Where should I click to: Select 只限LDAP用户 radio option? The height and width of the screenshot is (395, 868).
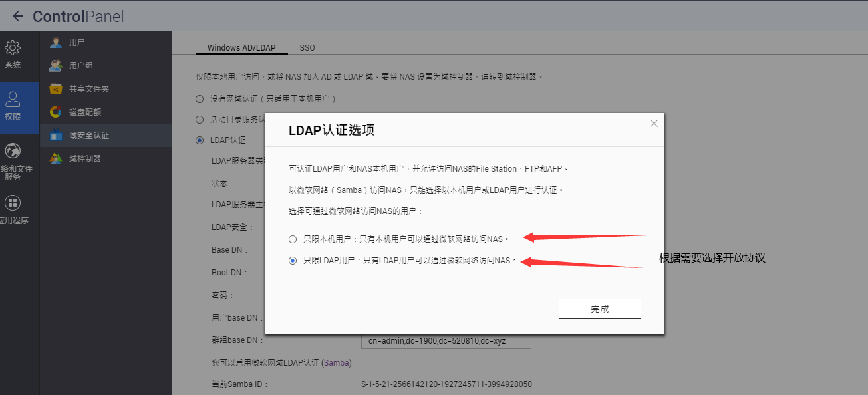pyautogui.click(x=293, y=261)
